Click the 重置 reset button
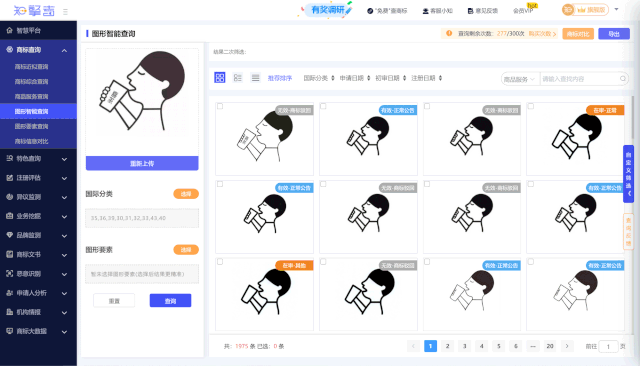 [114, 301]
